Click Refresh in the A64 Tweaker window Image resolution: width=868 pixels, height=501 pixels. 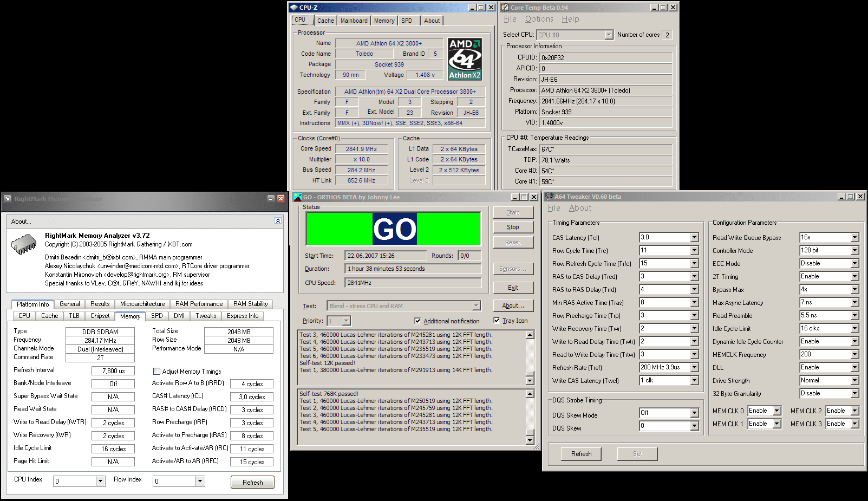tap(581, 454)
